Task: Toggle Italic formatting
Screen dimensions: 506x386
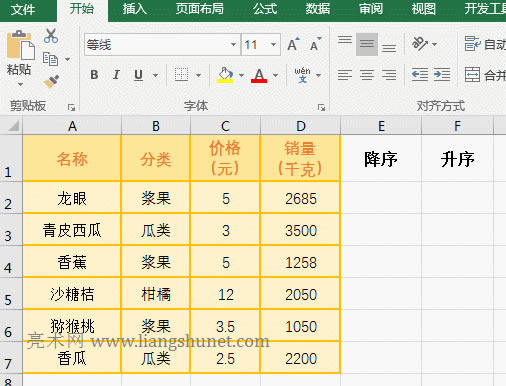Action: [116, 75]
